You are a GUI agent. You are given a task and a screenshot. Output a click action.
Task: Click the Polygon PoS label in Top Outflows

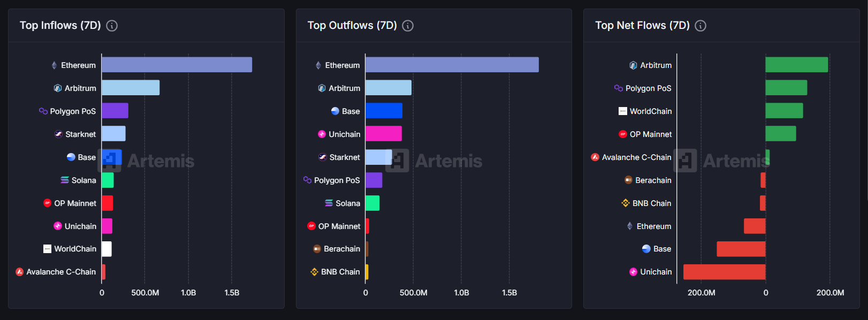pos(337,180)
